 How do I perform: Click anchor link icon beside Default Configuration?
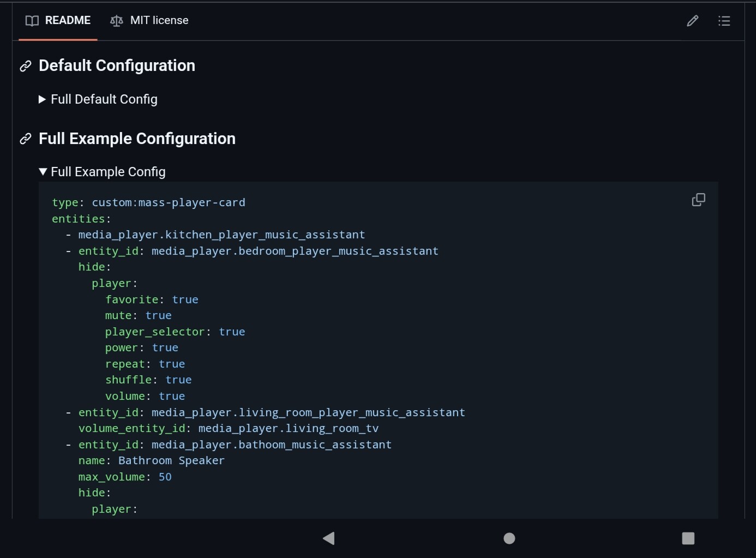coord(26,66)
